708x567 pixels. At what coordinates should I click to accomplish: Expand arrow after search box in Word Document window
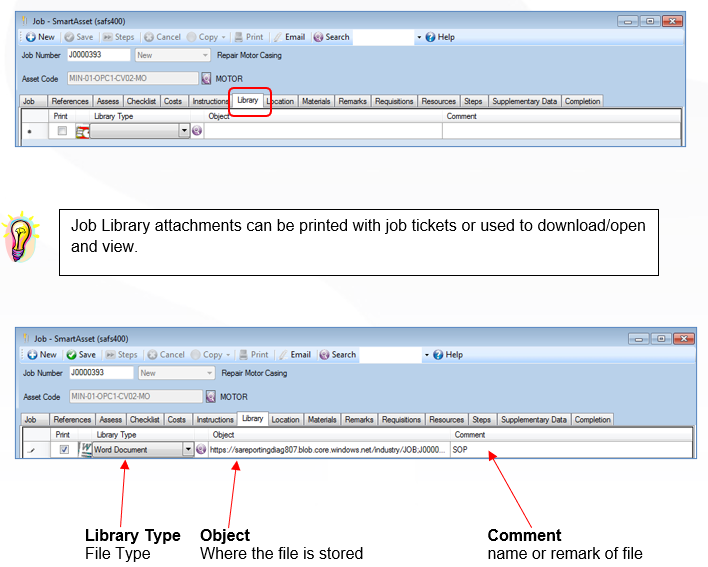tap(427, 355)
